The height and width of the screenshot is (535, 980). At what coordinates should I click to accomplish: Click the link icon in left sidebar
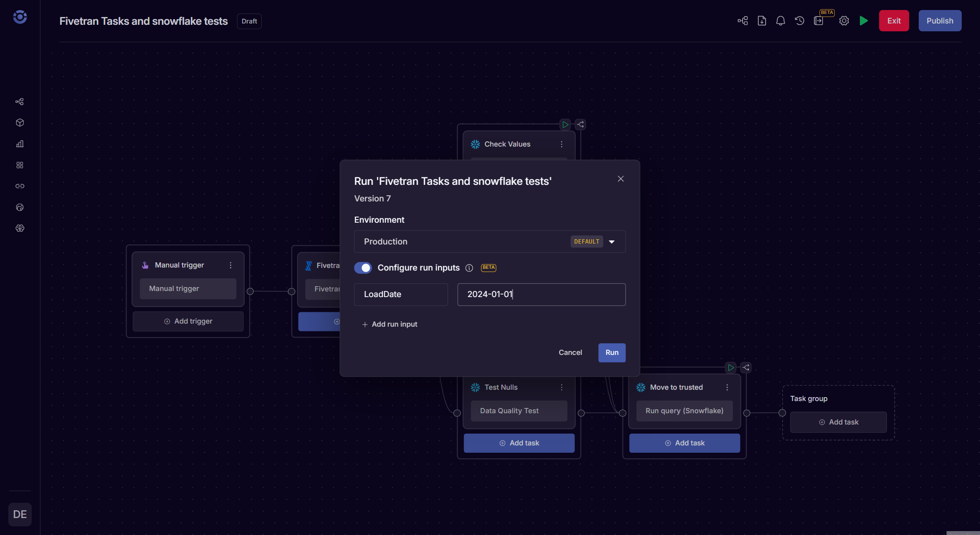pyautogui.click(x=20, y=186)
